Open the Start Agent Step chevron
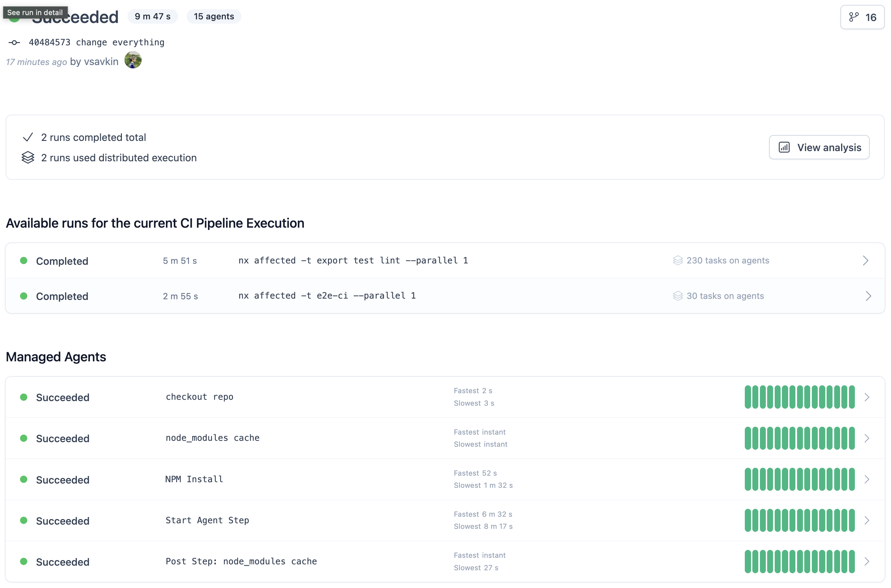 point(867,521)
